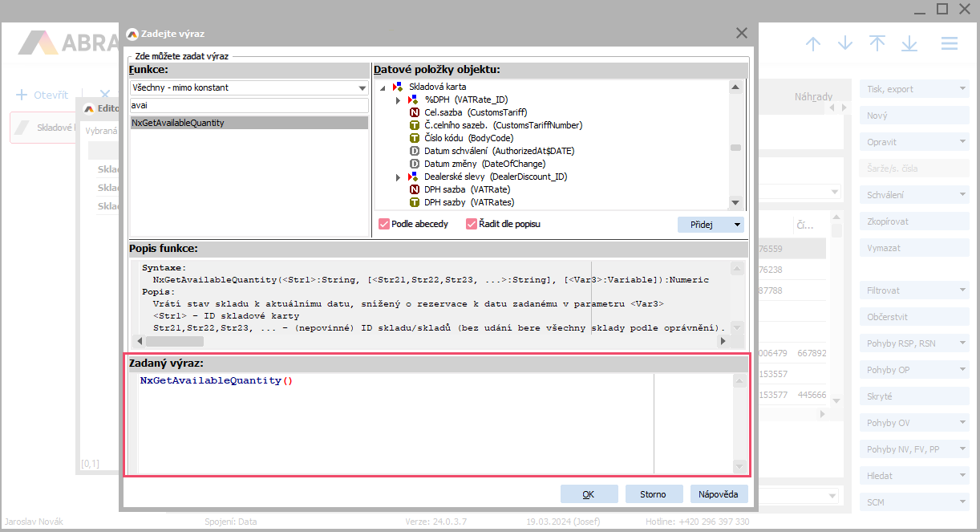Click the D icon beside Datum schválení
Viewport: 980px width, 532px height.
pyautogui.click(x=415, y=151)
